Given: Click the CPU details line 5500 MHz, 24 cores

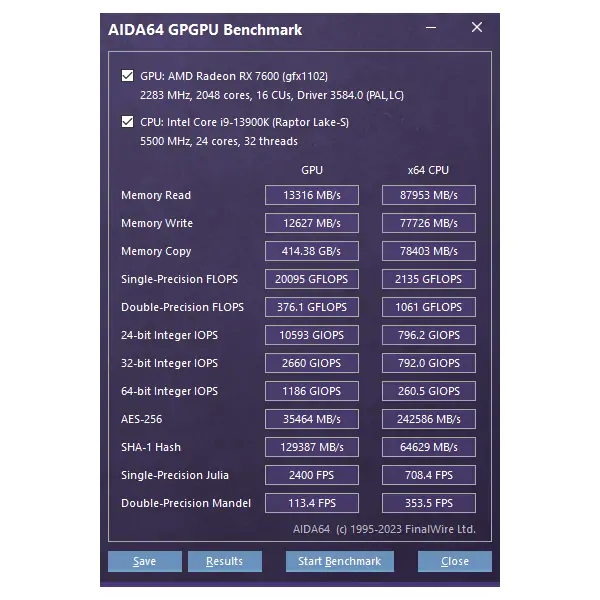Looking at the screenshot, I should [x=218, y=141].
